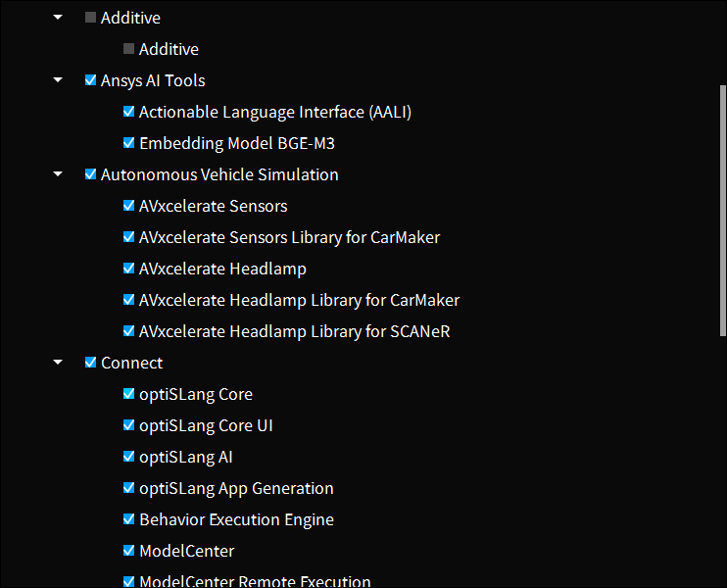Uncheck AVxcelerate Sensors checkbox
The image size is (727, 588).
pos(128,206)
